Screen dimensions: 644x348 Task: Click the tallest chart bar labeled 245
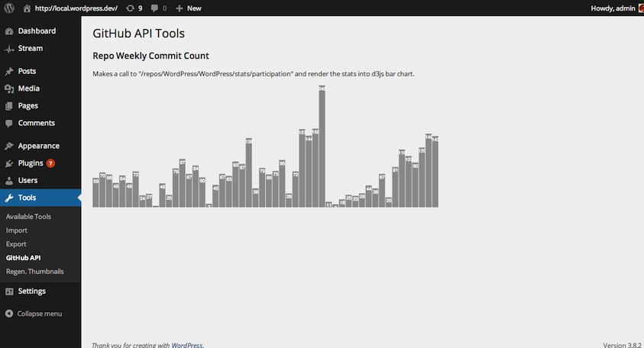click(322, 147)
